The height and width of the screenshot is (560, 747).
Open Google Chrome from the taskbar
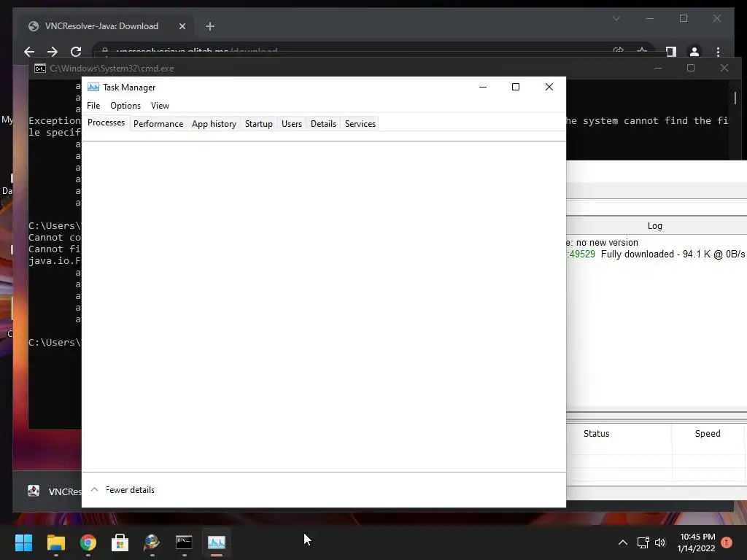(88, 542)
